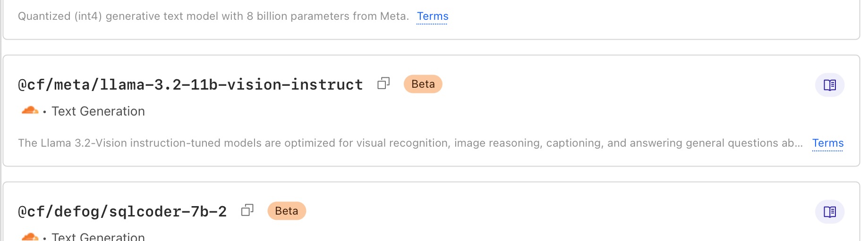868x241 pixels.
Task: Click Cloudflare logo under sqlcoder-7b-2
Action: pos(30,236)
